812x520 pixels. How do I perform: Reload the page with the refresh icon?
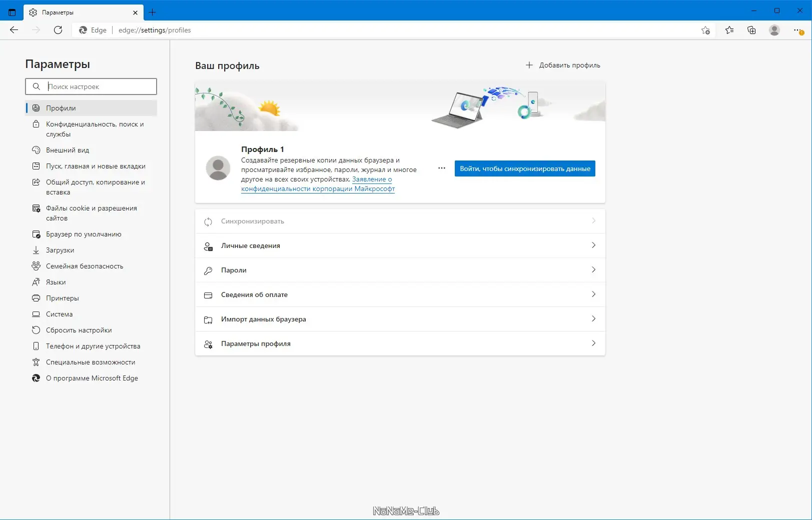pyautogui.click(x=58, y=30)
